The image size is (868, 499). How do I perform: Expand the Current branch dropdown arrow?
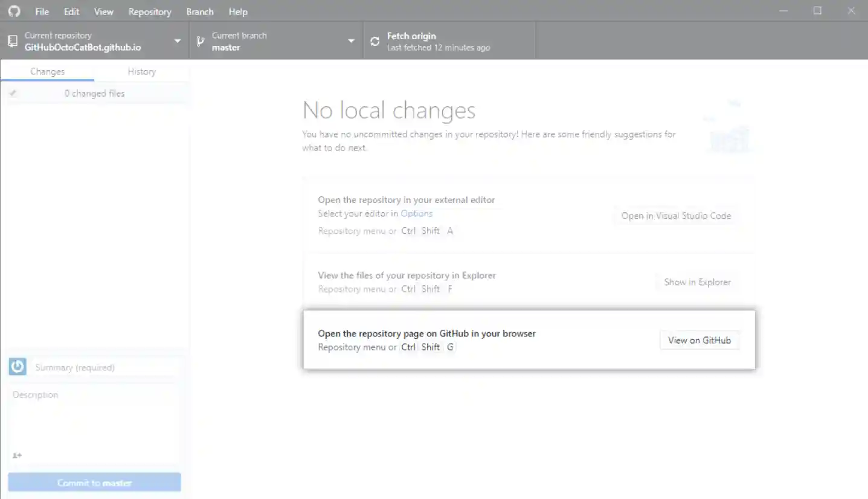[351, 41]
